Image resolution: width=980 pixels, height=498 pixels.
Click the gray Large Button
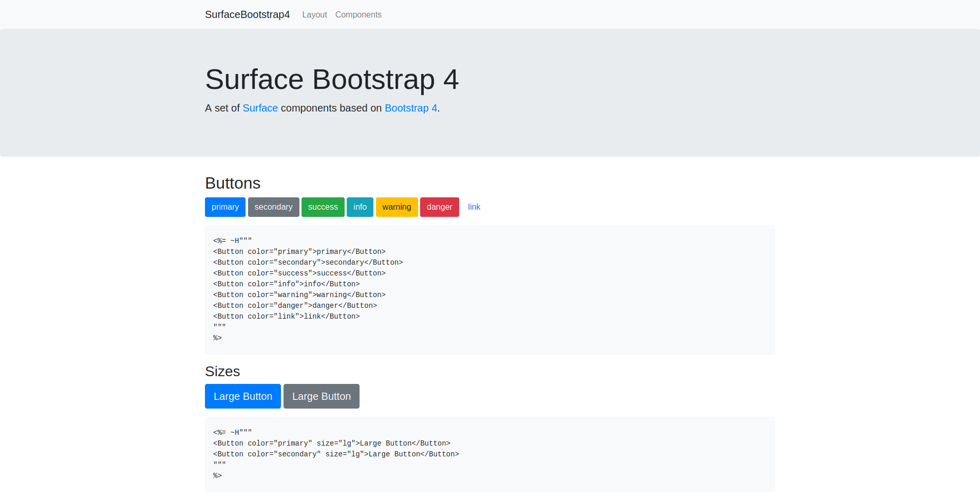322,396
